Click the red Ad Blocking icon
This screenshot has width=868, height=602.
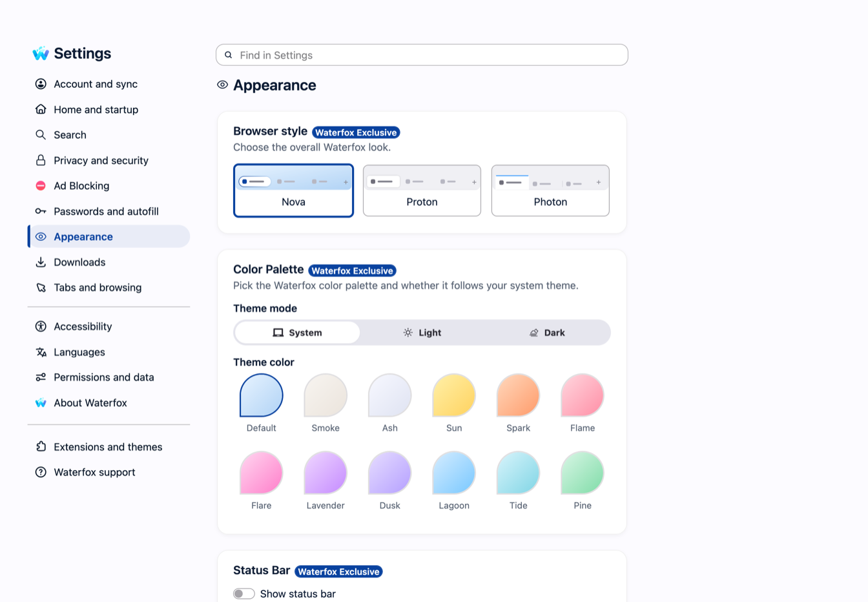point(41,185)
